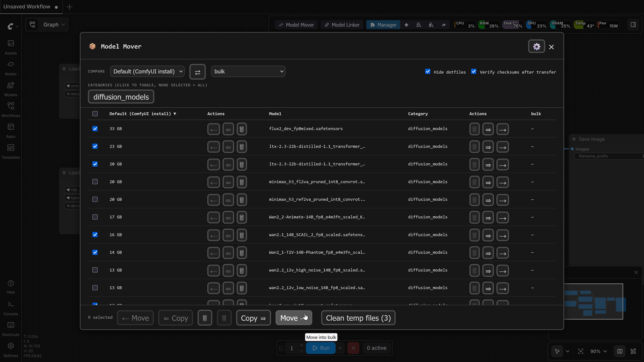This screenshot has width=644, height=362.
Task: Open the 90% zoom dropdown
Action: pyautogui.click(x=599, y=351)
